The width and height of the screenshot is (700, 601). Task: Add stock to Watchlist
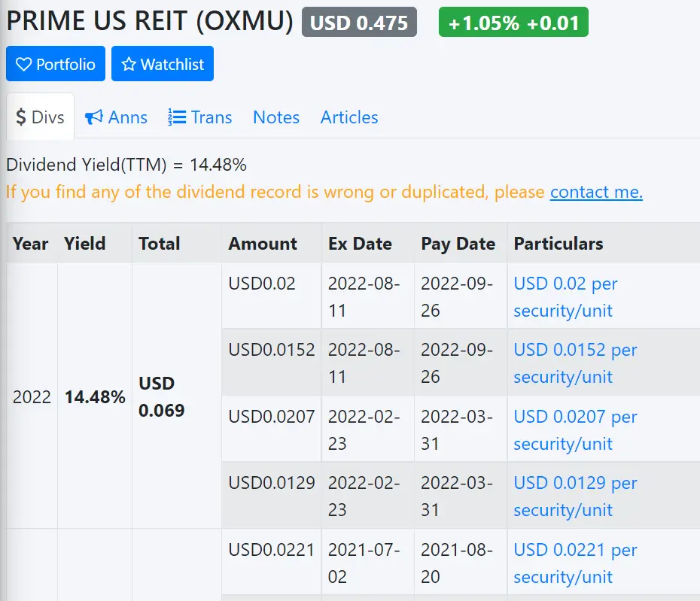[163, 64]
